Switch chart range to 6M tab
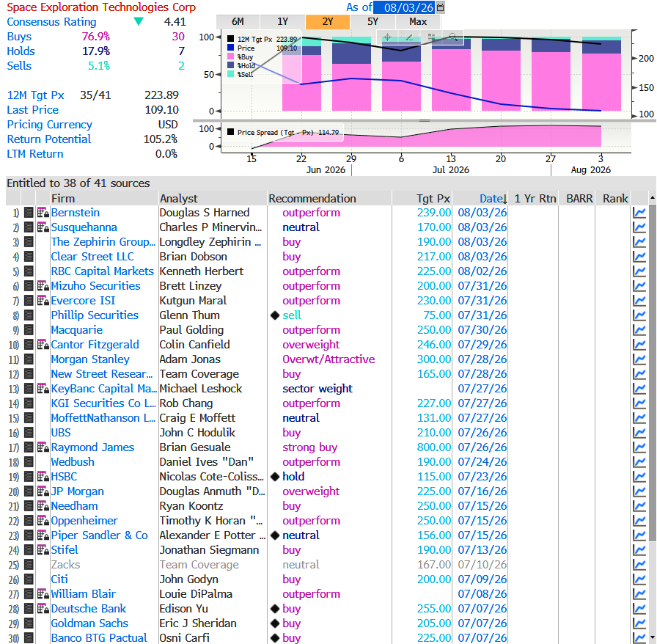The height and width of the screenshot is (644, 657). (x=238, y=22)
